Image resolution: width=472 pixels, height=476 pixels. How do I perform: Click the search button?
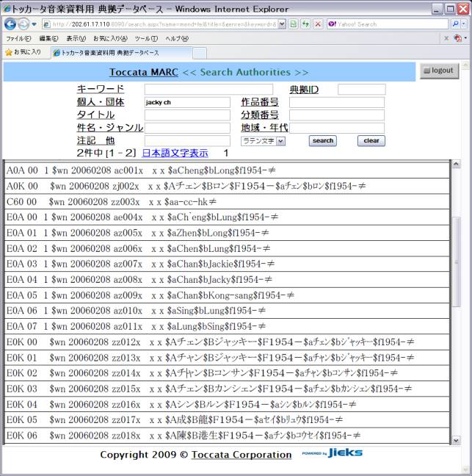(x=323, y=141)
